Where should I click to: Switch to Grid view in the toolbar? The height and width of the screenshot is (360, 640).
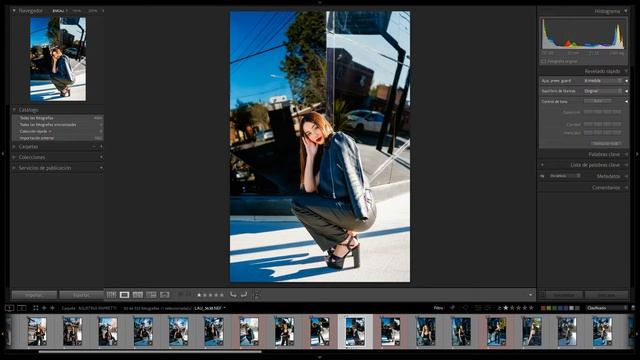point(111,295)
